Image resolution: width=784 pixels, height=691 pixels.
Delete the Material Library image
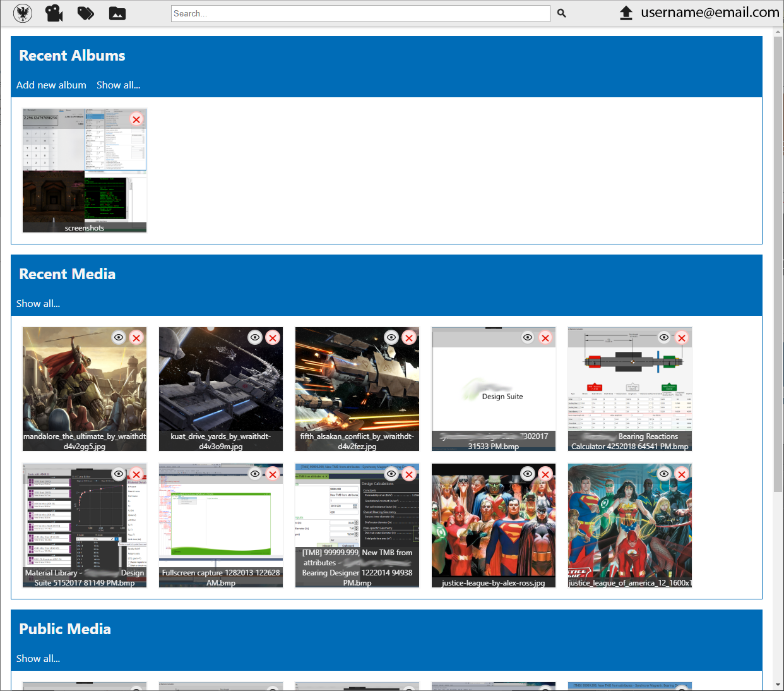(x=136, y=474)
